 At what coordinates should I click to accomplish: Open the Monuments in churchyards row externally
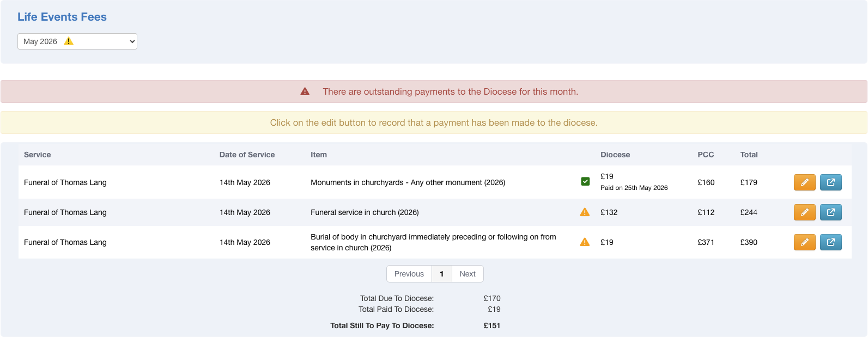click(830, 182)
